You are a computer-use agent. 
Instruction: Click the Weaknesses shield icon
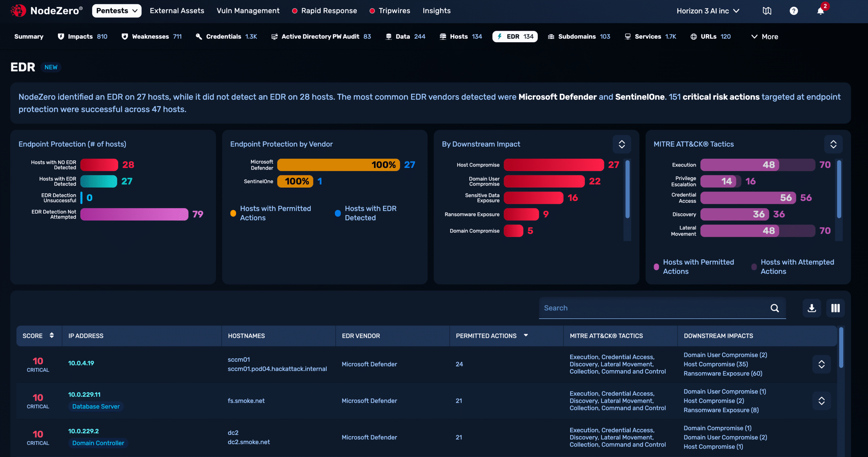pos(125,36)
